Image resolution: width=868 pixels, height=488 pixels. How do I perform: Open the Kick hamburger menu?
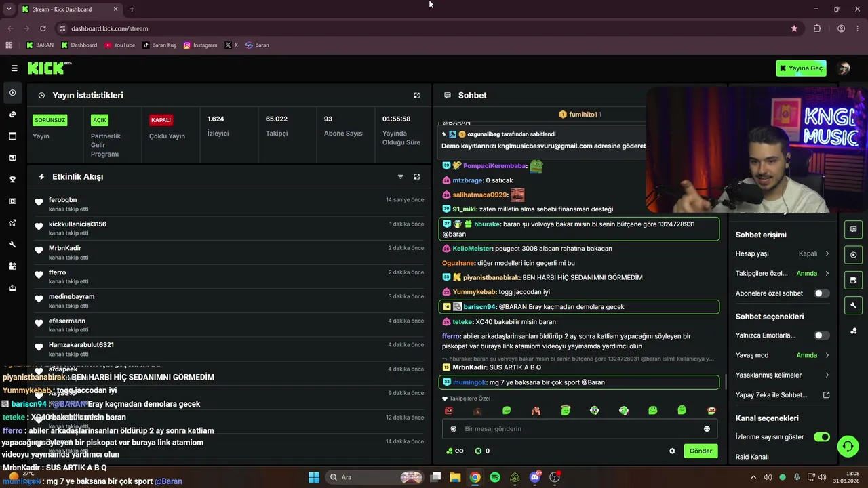tap(14, 68)
